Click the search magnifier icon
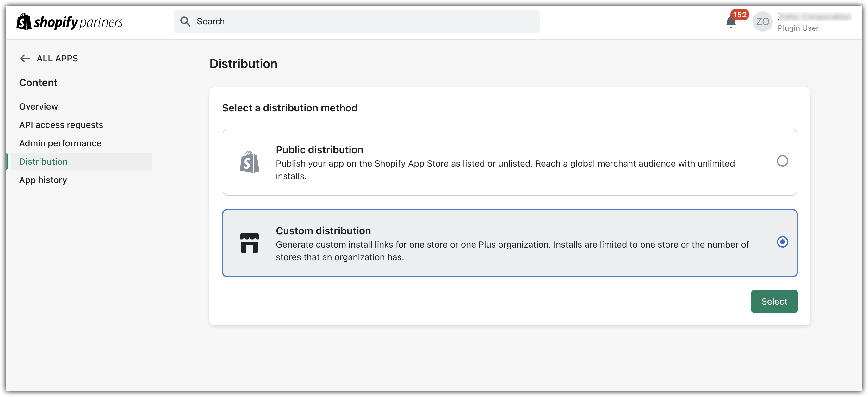The width and height of the screenshot is (868, 397). [x=185, y=22]
